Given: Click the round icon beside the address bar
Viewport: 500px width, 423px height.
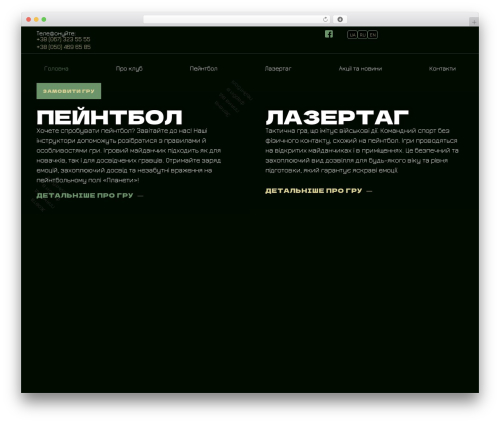Looking at the screenshot, I should [x=340, y=19].
